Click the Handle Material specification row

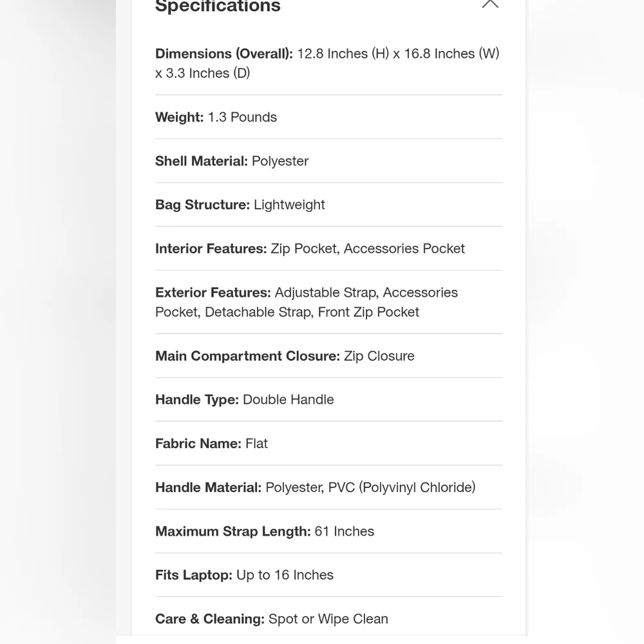click(328, 488)
